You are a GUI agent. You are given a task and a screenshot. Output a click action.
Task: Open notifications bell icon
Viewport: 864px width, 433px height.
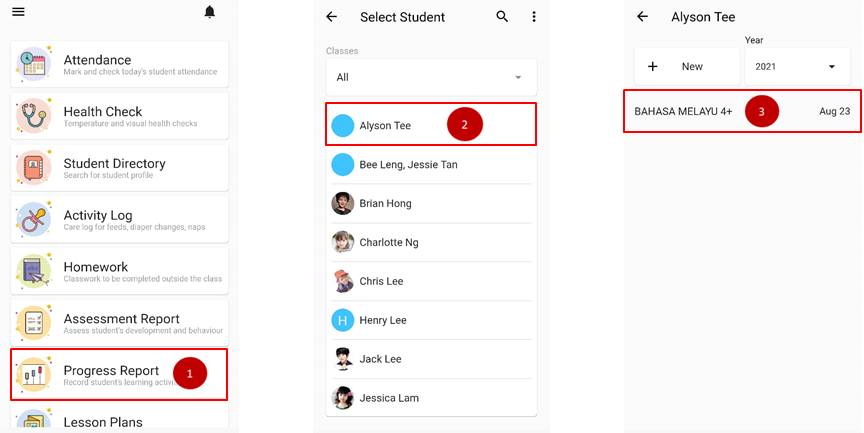point(210,12)
